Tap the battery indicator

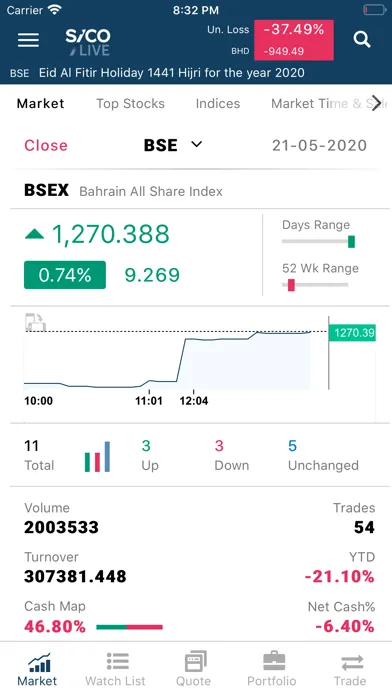click(375, 10)
